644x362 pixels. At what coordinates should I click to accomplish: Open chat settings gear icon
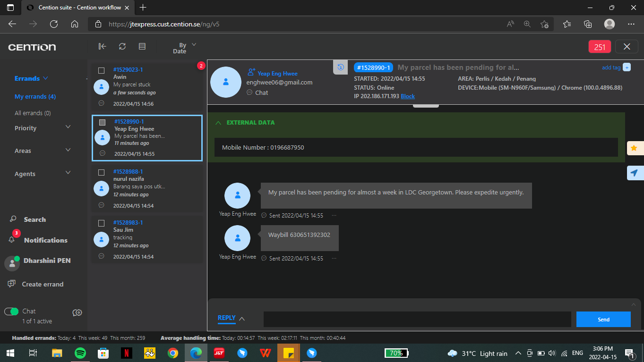click(x=77, y=312)
